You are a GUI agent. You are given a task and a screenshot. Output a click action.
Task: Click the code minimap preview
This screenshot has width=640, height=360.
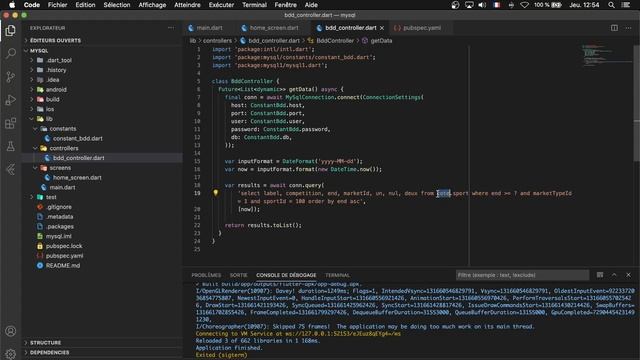[x=607, y=56]
